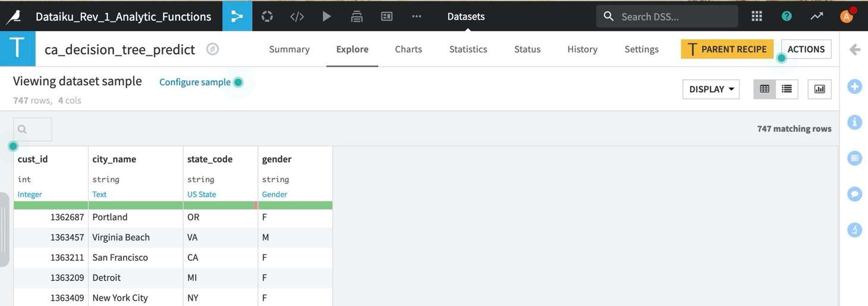The height and width of the screenshot is (306, 868).
Task: Open the discussions bubble icon in sidebar
Action: coord(854,194)
